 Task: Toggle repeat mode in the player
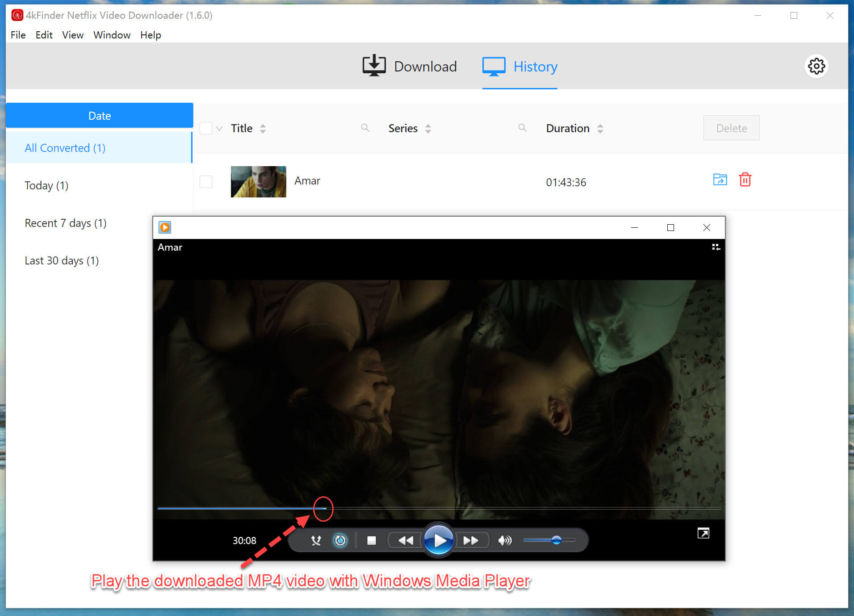coord(340,540)
